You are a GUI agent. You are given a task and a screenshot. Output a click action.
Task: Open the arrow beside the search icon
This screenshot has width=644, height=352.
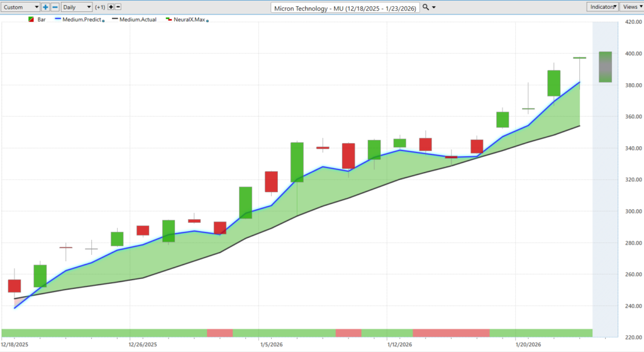(434, 8)
